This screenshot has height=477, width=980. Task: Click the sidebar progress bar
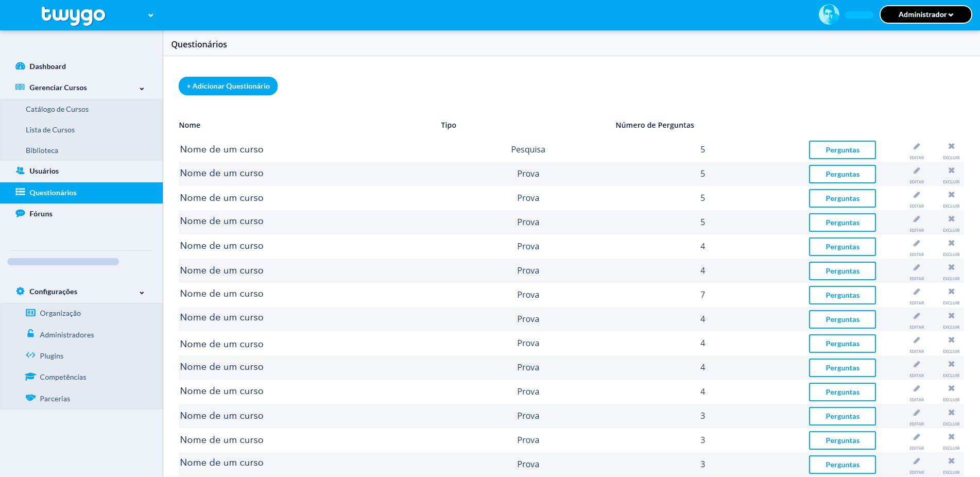click(x=63, y=262)
